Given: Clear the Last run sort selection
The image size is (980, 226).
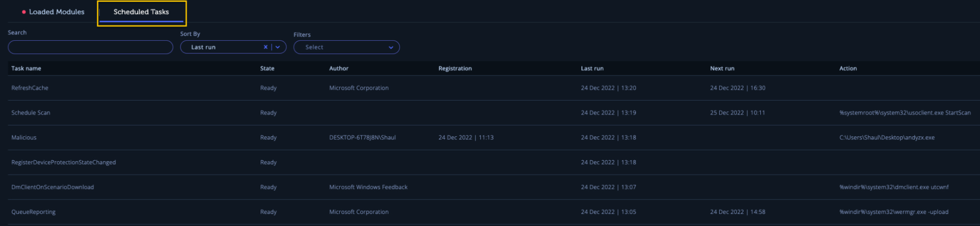Looking at the screenshot, I should pyautogui.click(x=265, y=47).
